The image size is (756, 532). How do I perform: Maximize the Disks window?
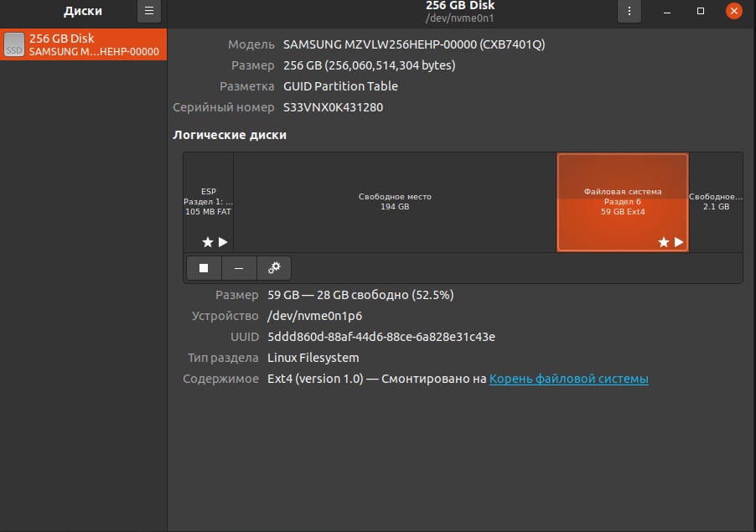point(701,11)
